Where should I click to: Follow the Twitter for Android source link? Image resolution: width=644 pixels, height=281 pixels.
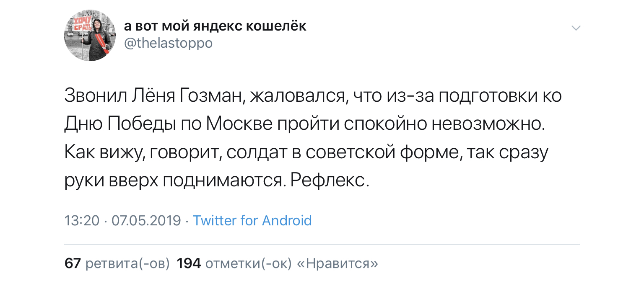coord(252,220)
